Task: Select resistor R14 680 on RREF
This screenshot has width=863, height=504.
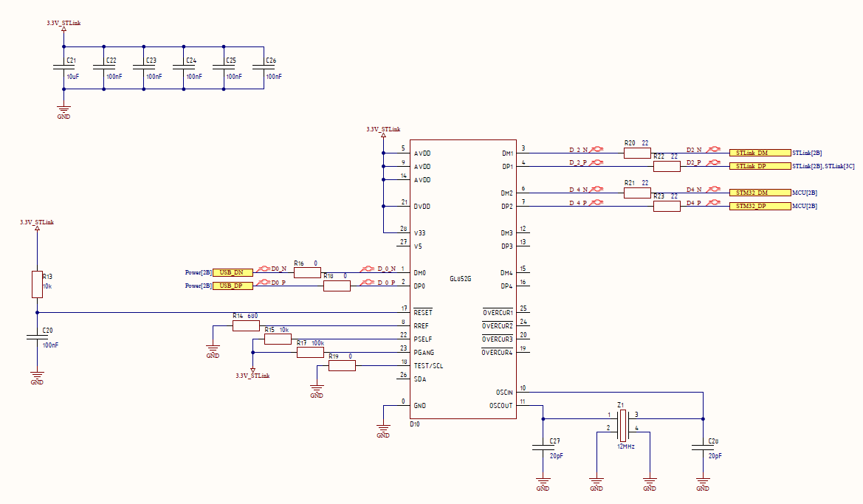Action: pyautogui.click(x=246, y=325)
